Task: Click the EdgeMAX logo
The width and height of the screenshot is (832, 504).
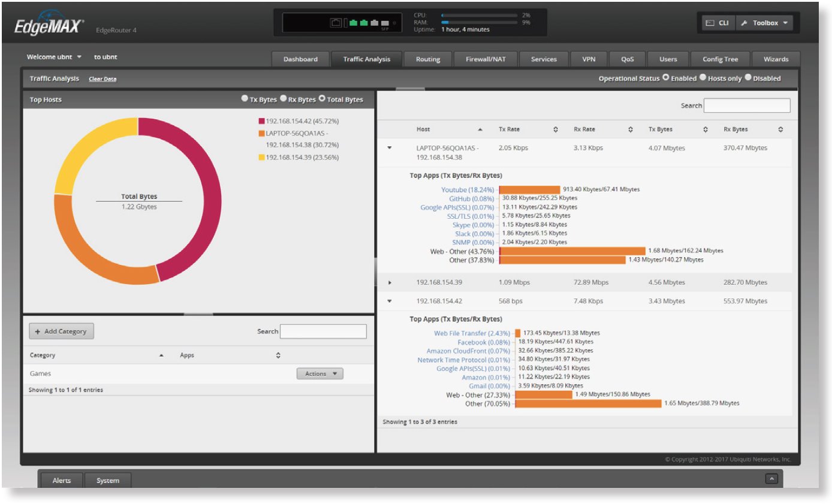Action: click(x=49, y=27)
